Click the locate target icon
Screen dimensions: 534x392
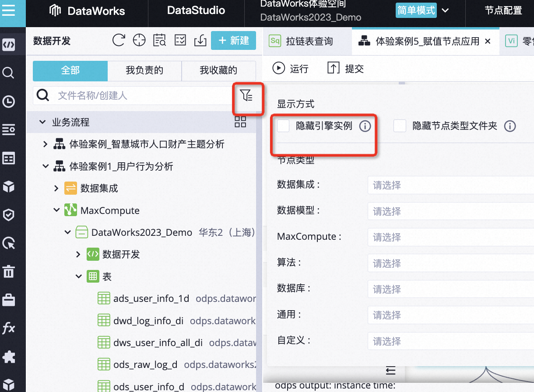pyautogui.click(x=139, y=40)
